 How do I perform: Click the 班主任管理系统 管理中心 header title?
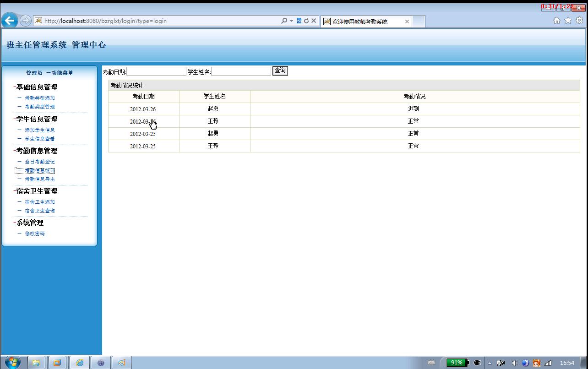[56, 45]
